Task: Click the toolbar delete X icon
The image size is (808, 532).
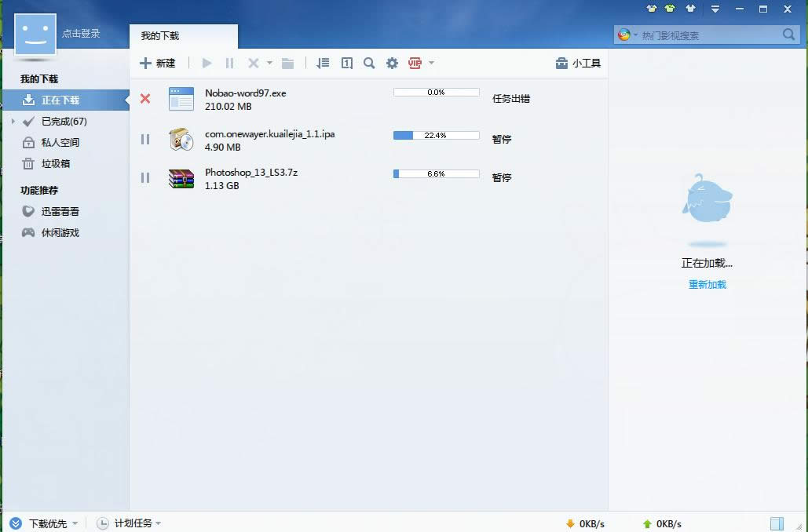Action: pos(253,63)
